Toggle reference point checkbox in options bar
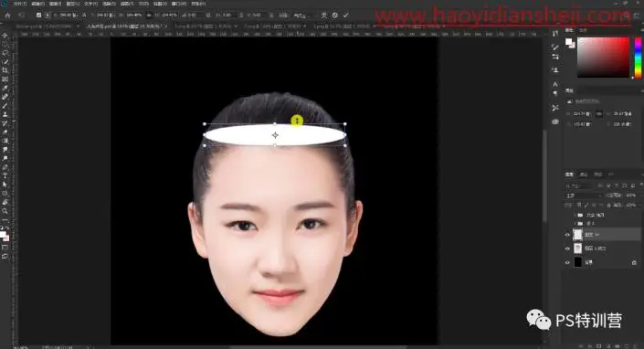This screenshot has width=644, height=349. click(x=38, y=16)
